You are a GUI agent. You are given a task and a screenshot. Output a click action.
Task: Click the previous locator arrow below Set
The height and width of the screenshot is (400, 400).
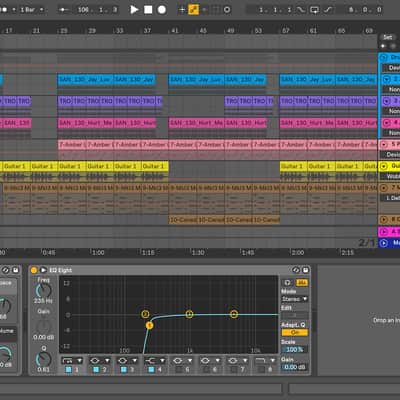(x=383, y=46)
